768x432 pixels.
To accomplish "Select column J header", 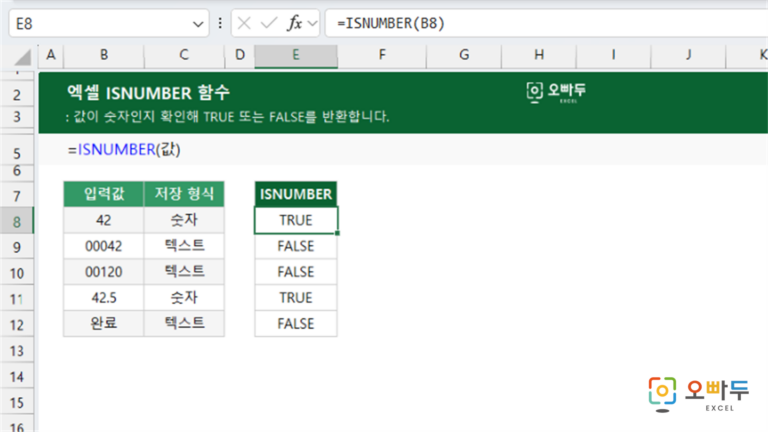I will [x=688, y=55].
